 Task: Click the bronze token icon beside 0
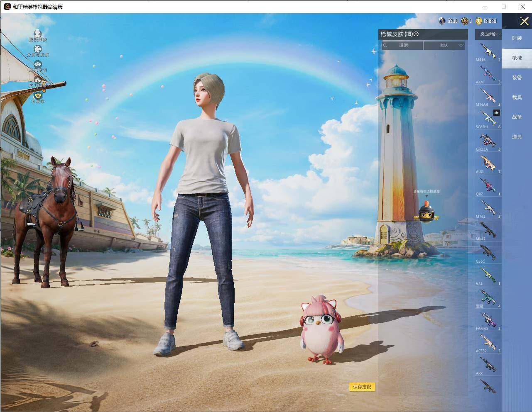tap(465, 21)
